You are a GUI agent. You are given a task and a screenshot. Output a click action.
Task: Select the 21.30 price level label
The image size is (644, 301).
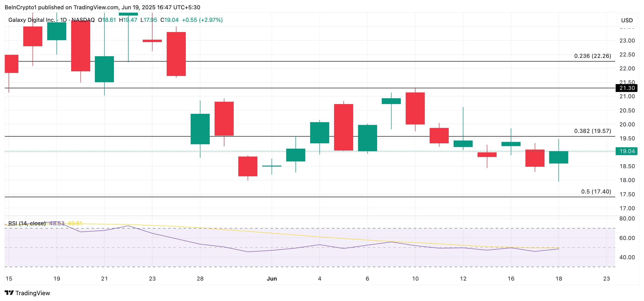point(627,88)
